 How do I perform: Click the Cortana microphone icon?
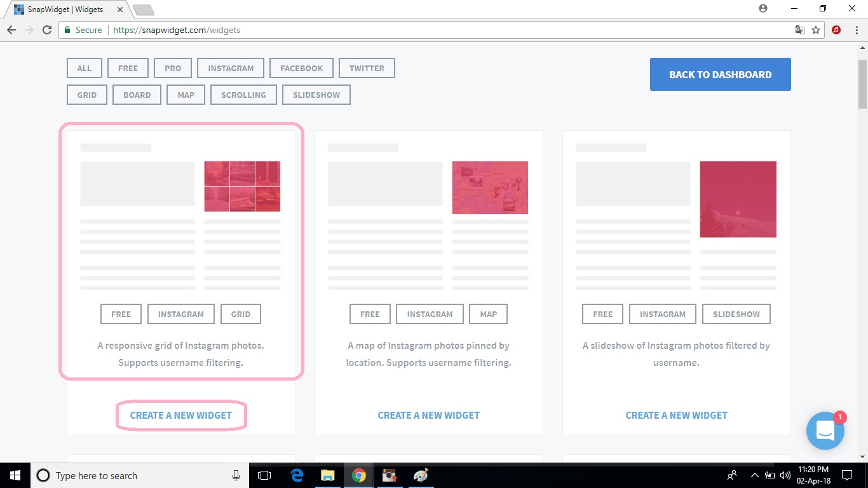coord(236,475)
